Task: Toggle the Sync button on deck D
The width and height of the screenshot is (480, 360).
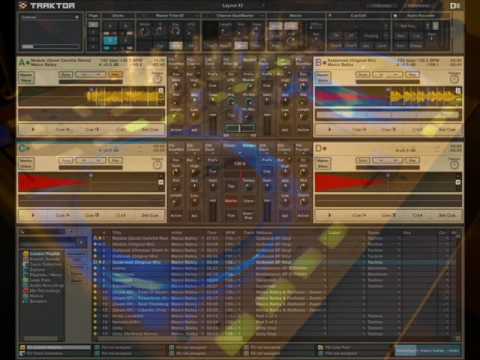Action: [x=412, y=161]
